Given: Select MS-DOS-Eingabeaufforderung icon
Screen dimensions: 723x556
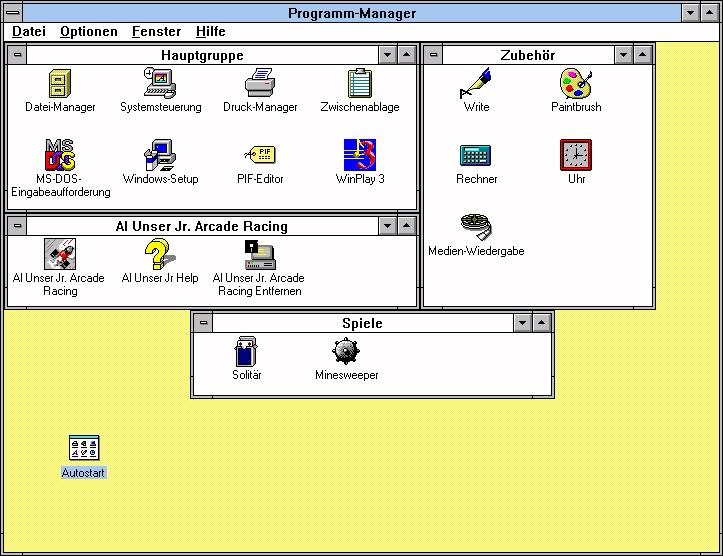Looking at the screenshot, I should (60, 155).
